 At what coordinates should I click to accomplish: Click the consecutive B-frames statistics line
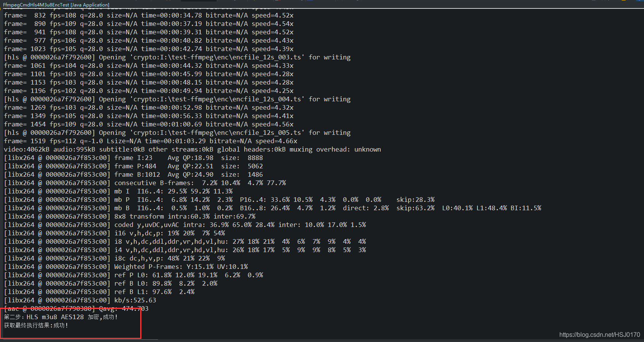click(x=145, y=183)
